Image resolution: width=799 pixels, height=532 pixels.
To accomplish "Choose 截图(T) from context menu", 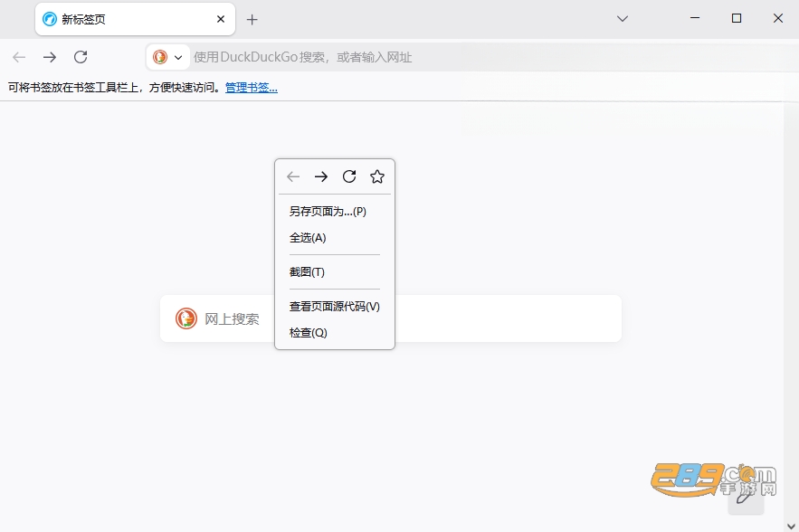I will point(334,272).
